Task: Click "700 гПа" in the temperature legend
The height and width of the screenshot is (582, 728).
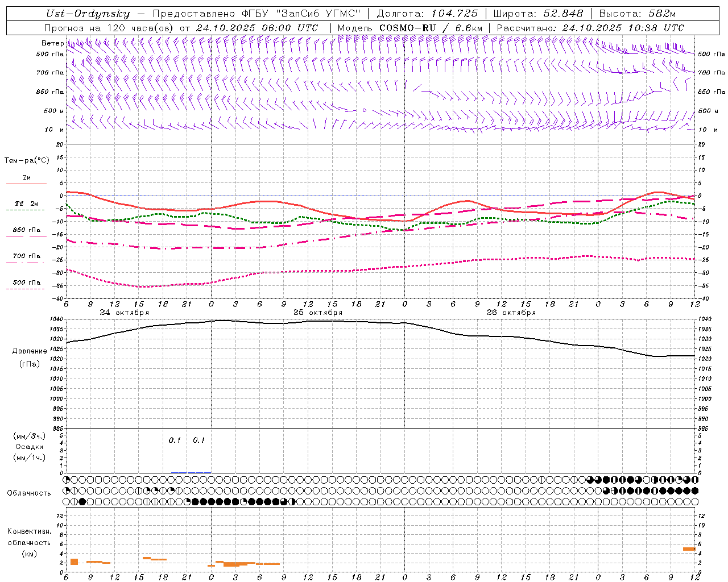Action: (27, 256)
